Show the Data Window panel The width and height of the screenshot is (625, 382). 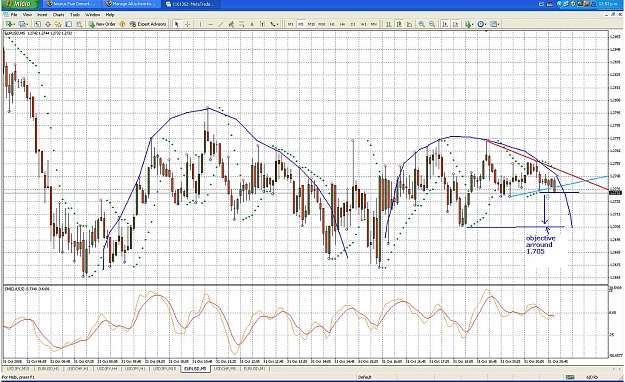[x=47, y=24]
